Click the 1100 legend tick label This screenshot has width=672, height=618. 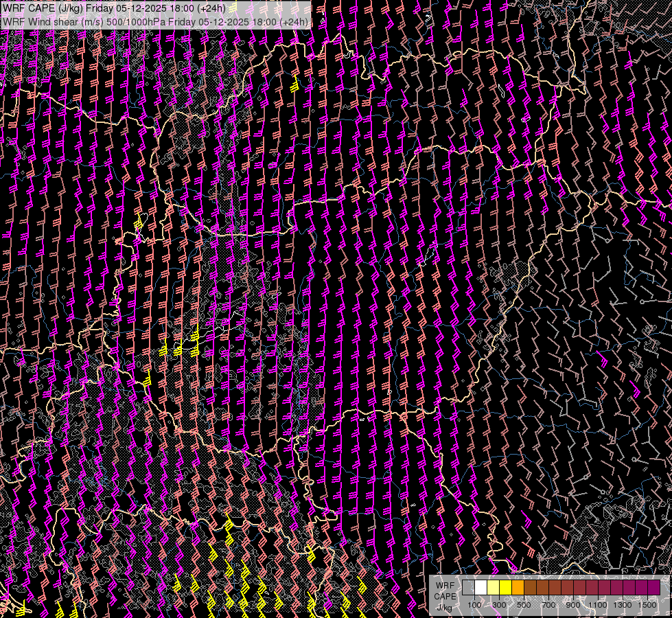coord(597,605)
